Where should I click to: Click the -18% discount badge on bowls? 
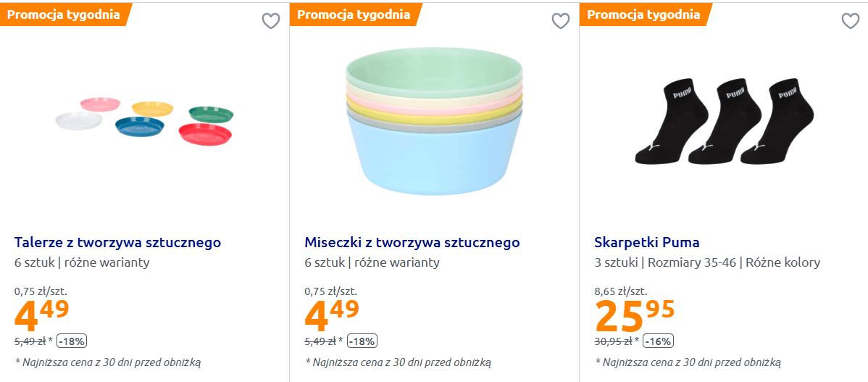(362, 341)
